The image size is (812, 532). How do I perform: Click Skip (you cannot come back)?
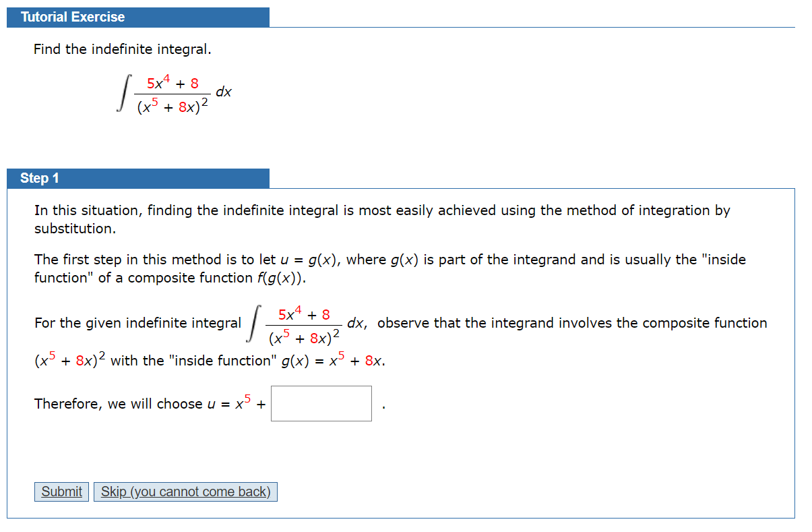[x=185, y=492]
